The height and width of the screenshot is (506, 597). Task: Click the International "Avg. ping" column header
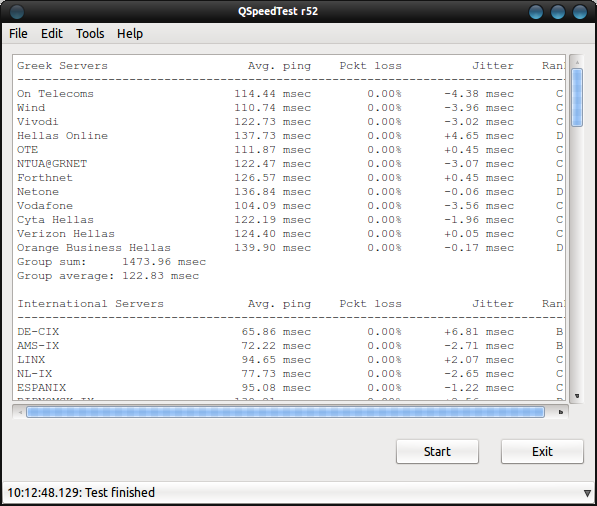click(x=279, y=304)
